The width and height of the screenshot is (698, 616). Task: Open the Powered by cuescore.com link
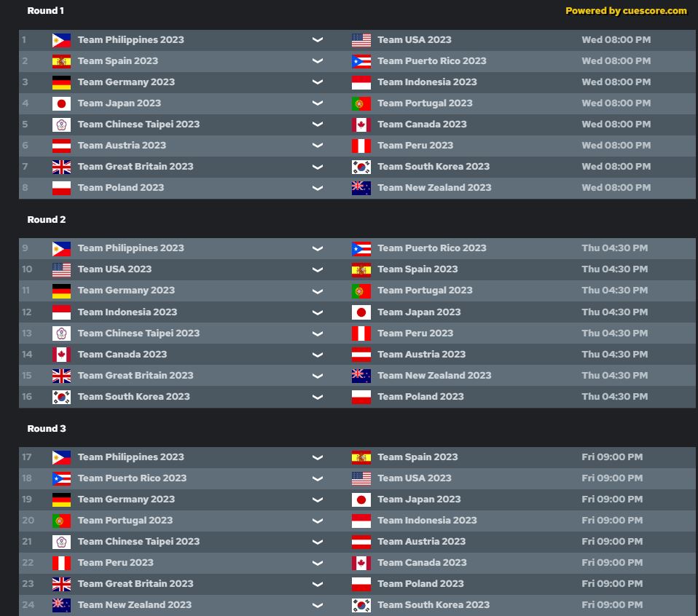[x=626, y=11]
